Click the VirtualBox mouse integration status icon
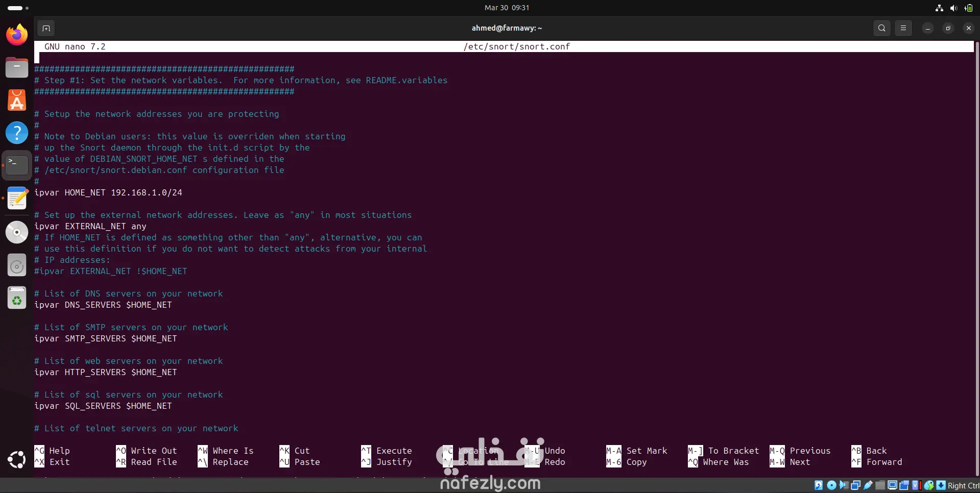The image size is (980, 493). click(929, 485)
